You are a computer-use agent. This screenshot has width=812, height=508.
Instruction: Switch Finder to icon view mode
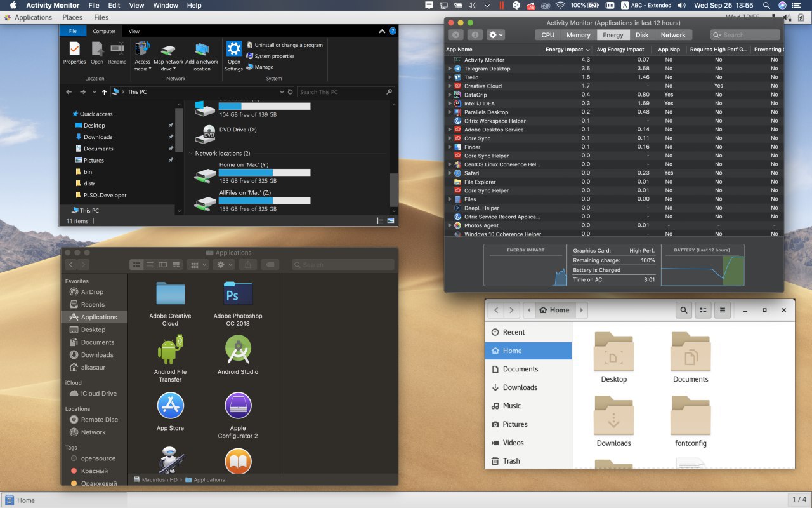coord(136,264)
